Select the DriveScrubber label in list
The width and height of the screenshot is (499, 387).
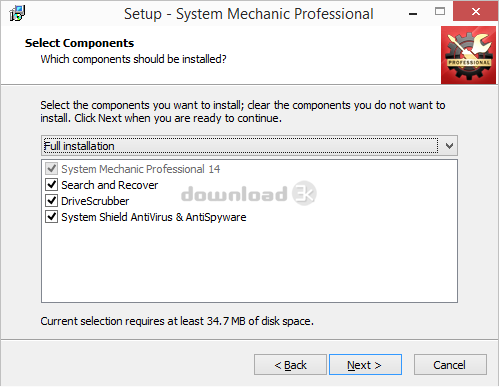tap(95, 201)
